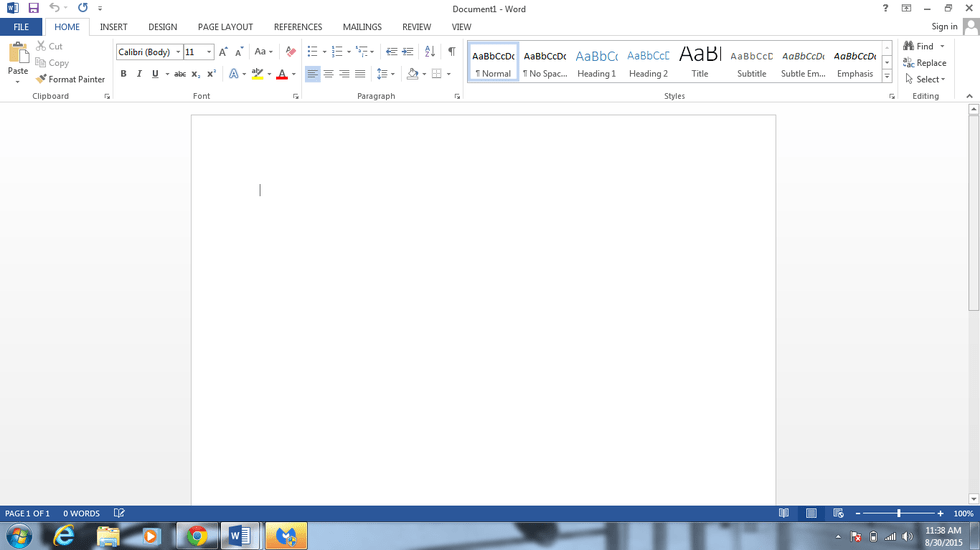The height and width of the screenshot is (550, 980).
Task: Apply the Heading 1 style
Action: click(596, 62)
